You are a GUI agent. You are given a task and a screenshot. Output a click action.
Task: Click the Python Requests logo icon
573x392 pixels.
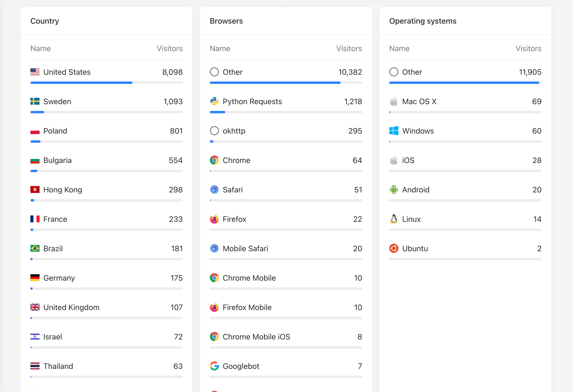[x=214, y=101]
